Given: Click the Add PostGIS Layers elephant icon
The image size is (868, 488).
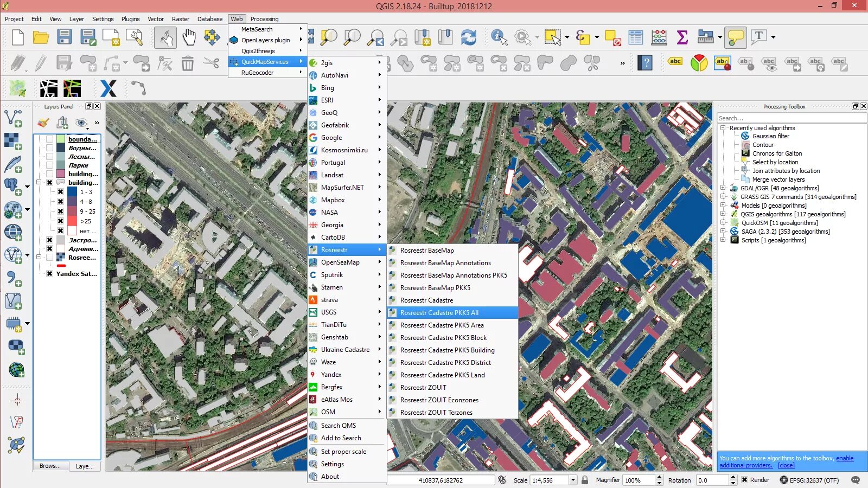Looking at the screenshot, I should tap(12, 187).
